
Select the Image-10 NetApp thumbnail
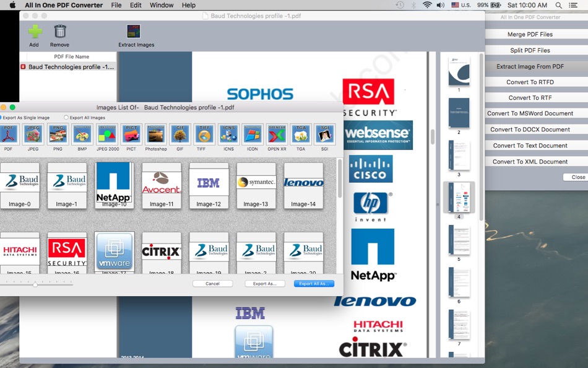point(115,185)
